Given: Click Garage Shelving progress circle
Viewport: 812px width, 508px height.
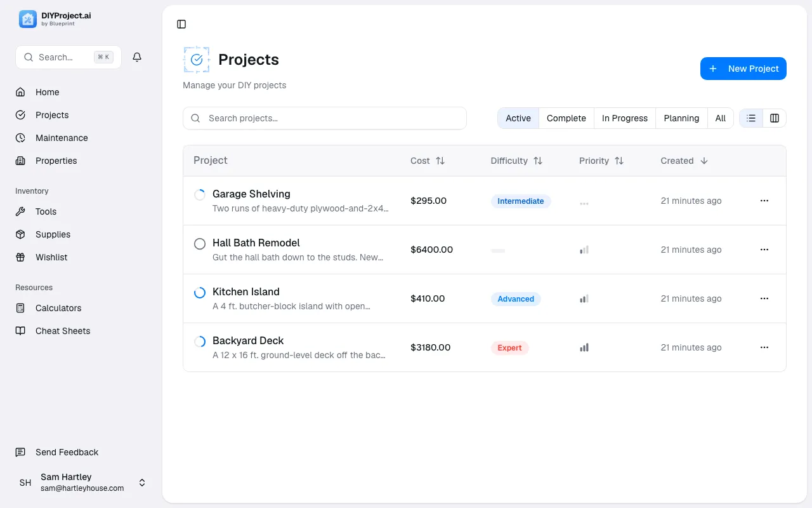Looking at the screenshot, I should (199, 195).
